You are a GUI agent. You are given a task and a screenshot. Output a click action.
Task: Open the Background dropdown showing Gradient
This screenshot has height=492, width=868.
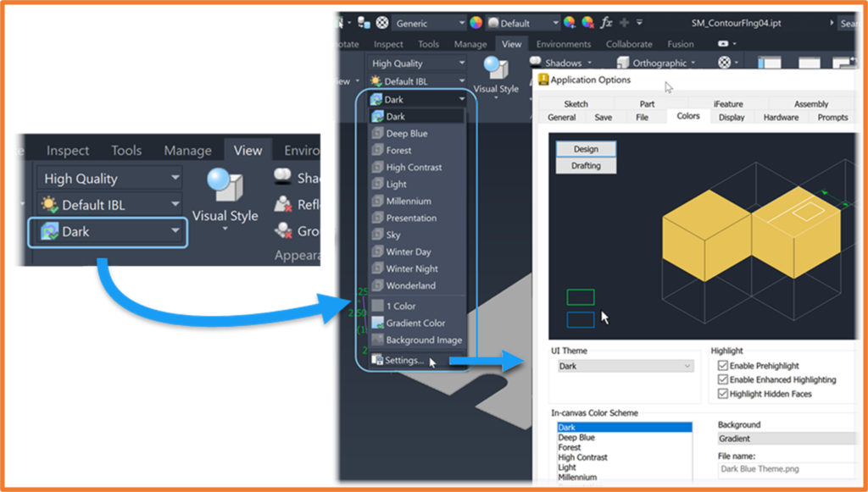click(x=787, y=439)
